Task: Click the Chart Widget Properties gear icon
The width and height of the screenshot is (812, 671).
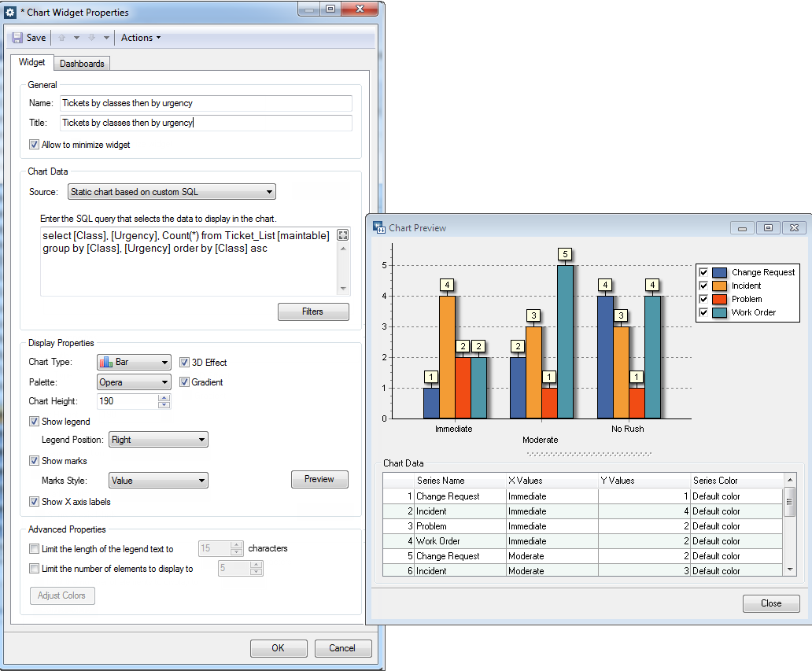Action: coord(10,13)
